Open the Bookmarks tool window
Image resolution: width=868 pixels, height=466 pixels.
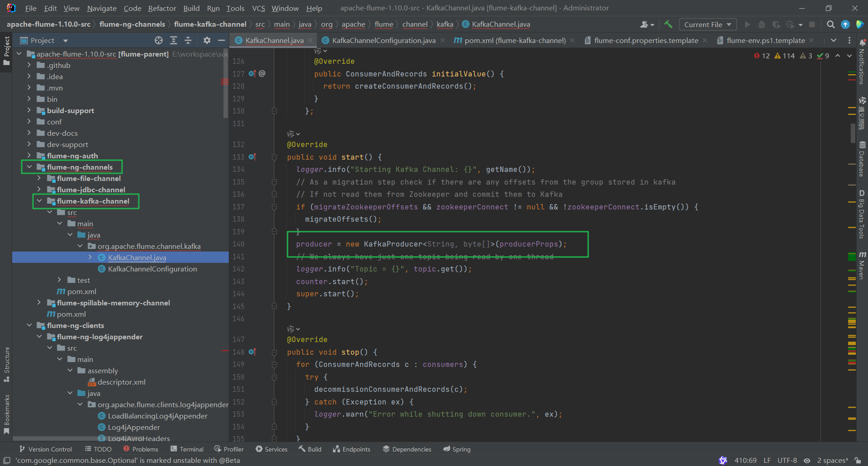tap(6, 414)
